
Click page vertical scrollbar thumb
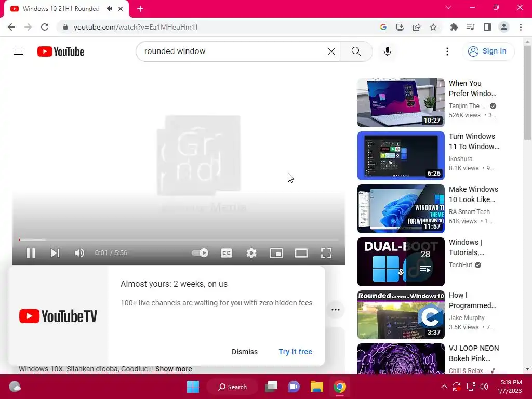(527, 94)
